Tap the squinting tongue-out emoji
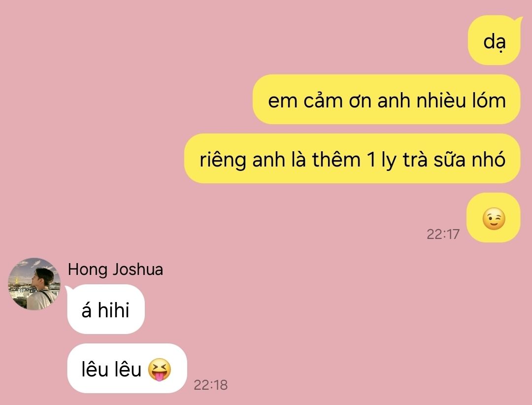 (x=160, y=370)
